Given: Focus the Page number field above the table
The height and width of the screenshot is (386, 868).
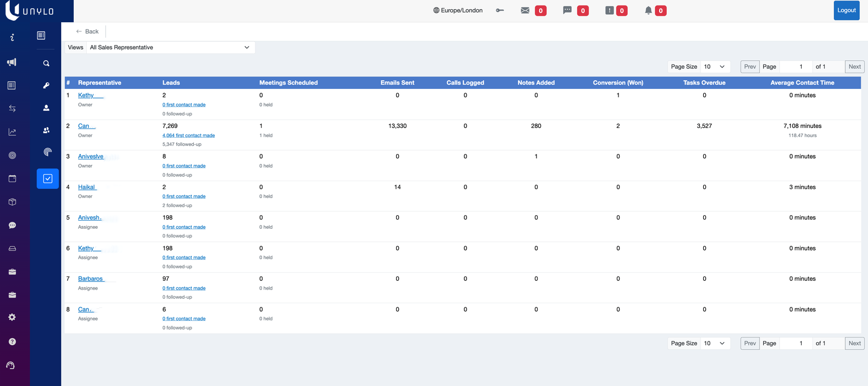Looking at the screenshot, I should pyautogui.click(x=796, y=67).
